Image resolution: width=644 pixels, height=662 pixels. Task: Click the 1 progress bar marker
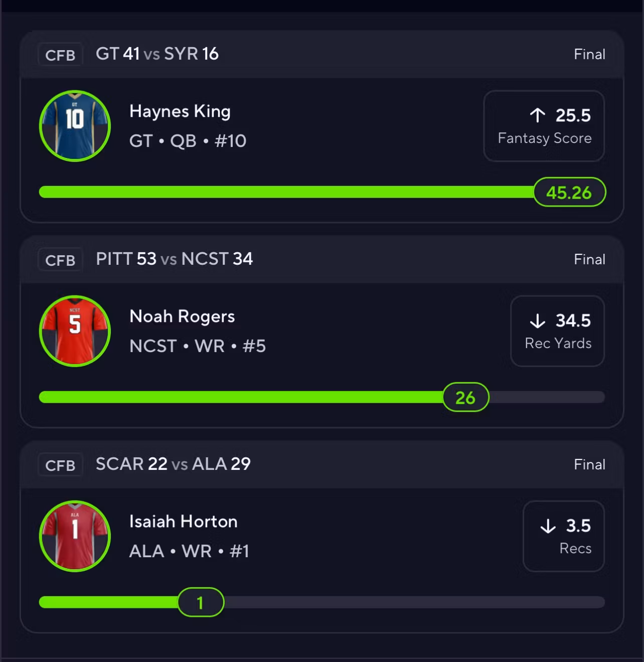201,602
